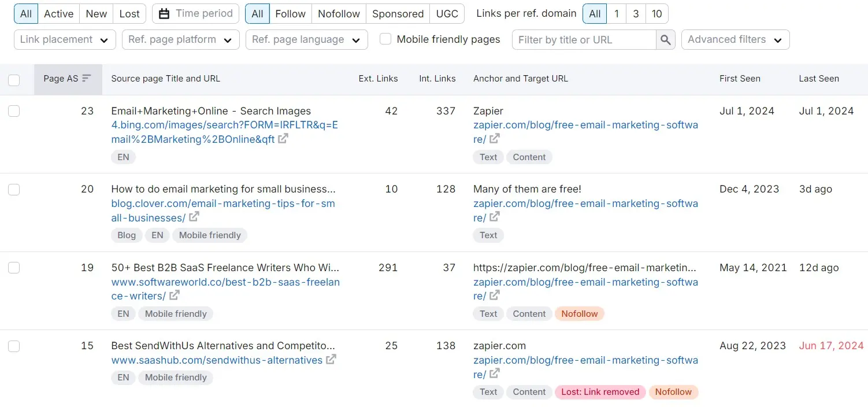
Task: Select All in the link type filter
Action: tap(257, 13)
